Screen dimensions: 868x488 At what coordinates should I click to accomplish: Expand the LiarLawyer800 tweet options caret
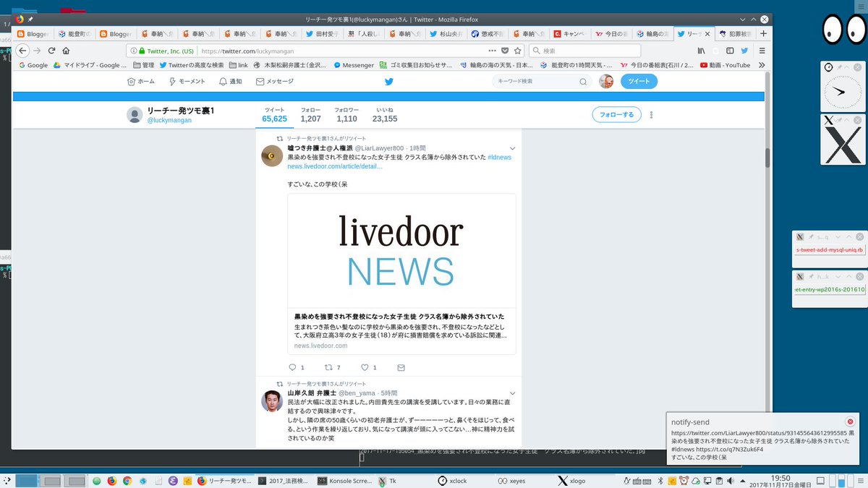[x=513, y=148]
